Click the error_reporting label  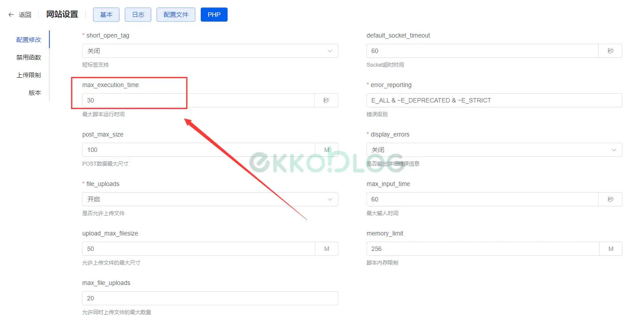pyautogui.click(x=391, y=85)
